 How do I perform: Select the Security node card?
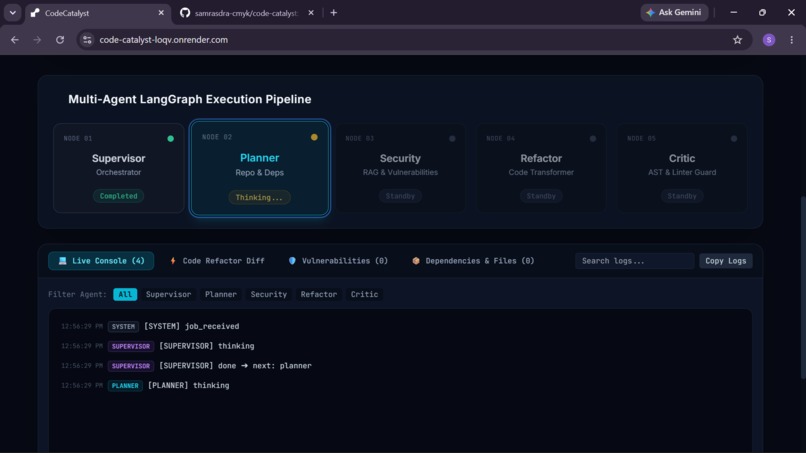tap(400, 168)
